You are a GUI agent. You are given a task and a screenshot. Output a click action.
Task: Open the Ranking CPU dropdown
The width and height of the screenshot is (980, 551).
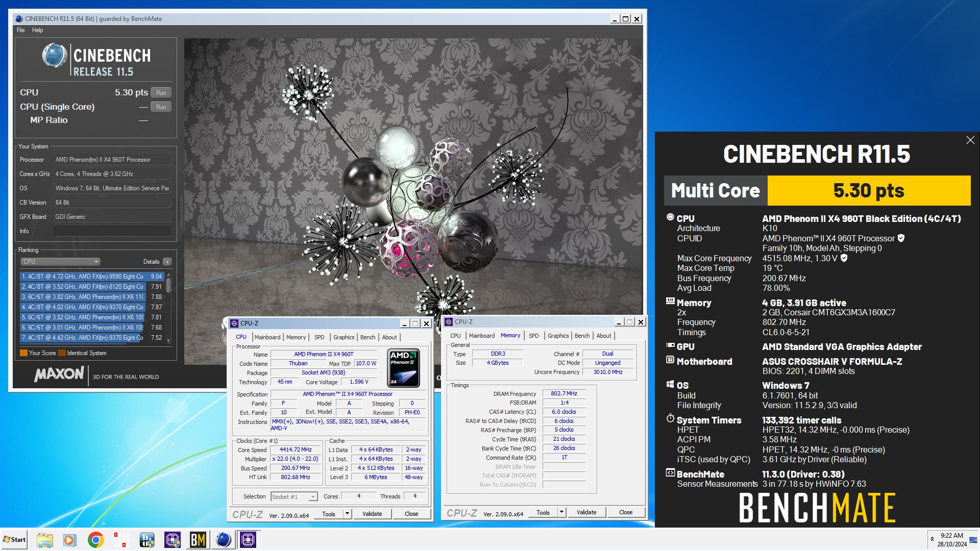coord(60,262)
